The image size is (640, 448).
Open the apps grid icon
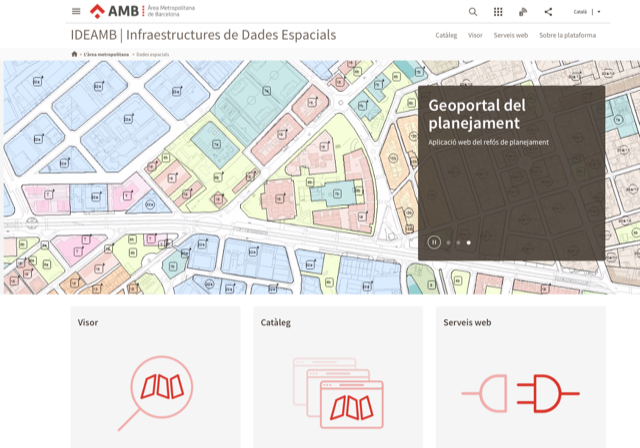tap(498, 12)
